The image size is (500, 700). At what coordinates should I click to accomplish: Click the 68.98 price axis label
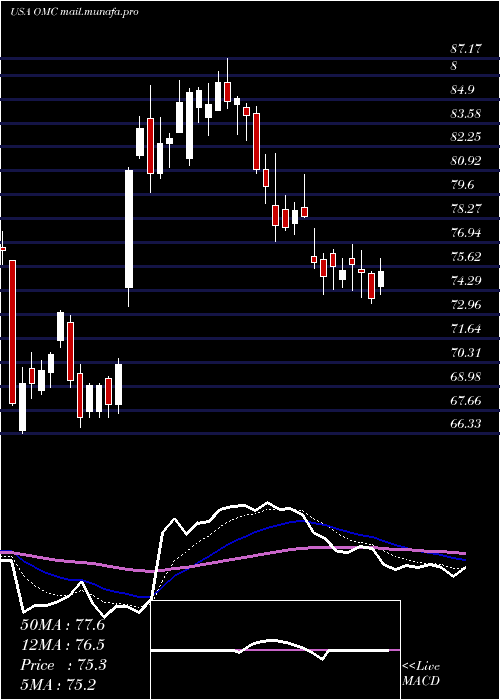pos(466,377)
